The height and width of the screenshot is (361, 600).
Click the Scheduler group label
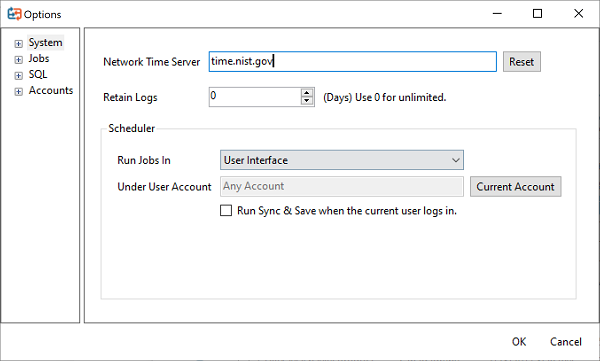pyautogui.click(x=132, y=128)
